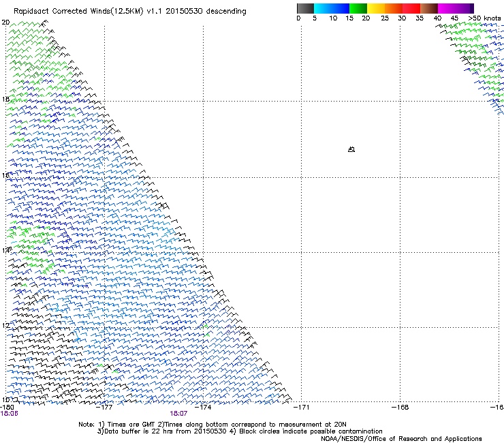Click the purple 18:07 time label
504x443 pixels.
(x=178, y=414)
